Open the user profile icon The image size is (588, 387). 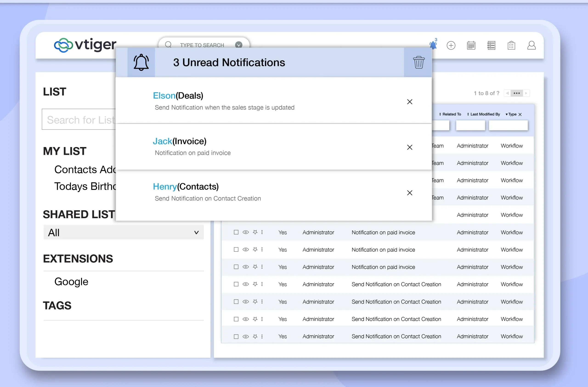pos(531,45)
